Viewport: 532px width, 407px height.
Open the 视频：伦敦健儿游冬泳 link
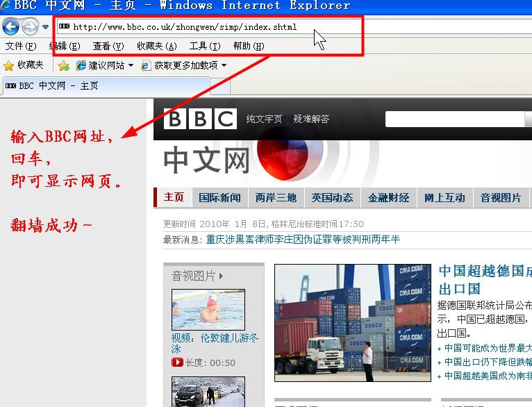pyautogui.click(x=215, y=343)
